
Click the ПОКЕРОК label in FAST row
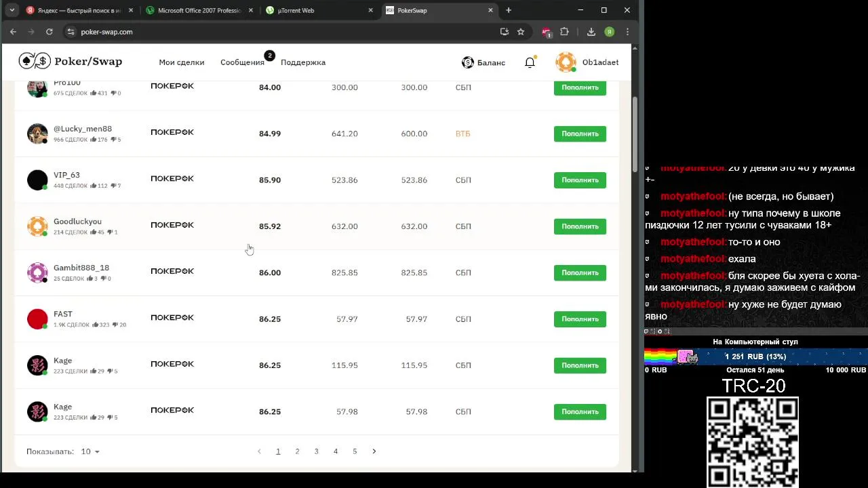point(172,318)
